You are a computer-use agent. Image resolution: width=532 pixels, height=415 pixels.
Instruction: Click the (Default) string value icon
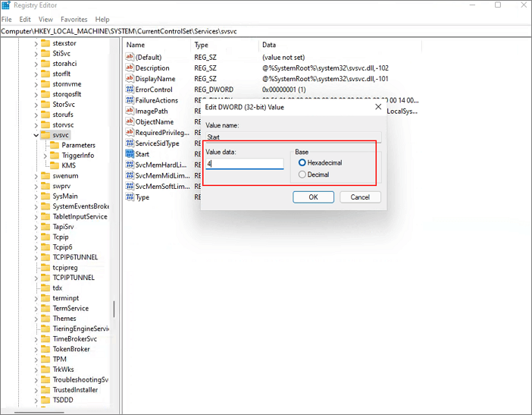[130, 57]
